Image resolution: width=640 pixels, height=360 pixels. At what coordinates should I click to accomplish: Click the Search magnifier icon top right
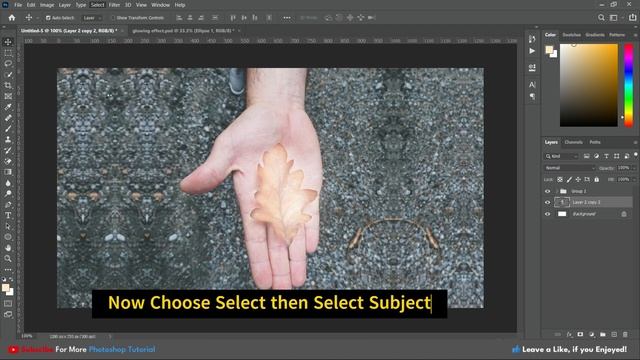point(601,18)
